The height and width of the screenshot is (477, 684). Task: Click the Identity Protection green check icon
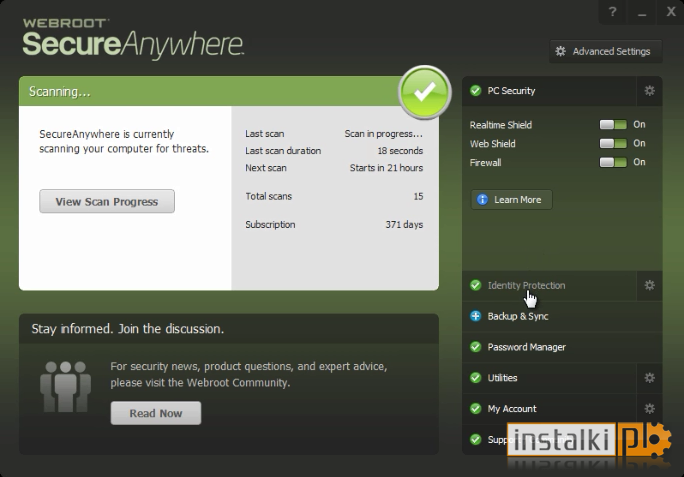(475, 285)
